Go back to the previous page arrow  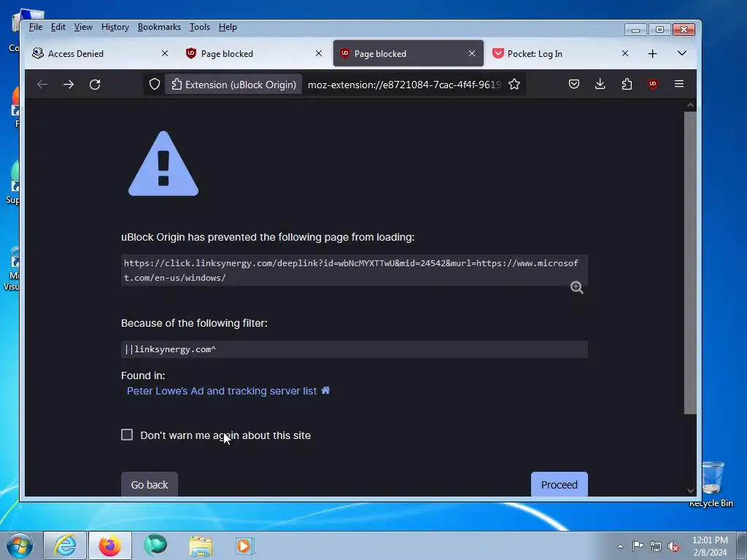coord(42,85)
